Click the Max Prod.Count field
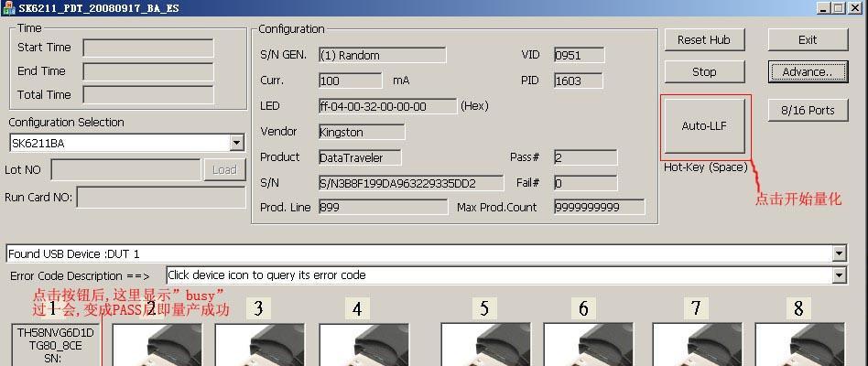This screenshot has height=366, width=868. pyautogui.click(x=600, y=208)
